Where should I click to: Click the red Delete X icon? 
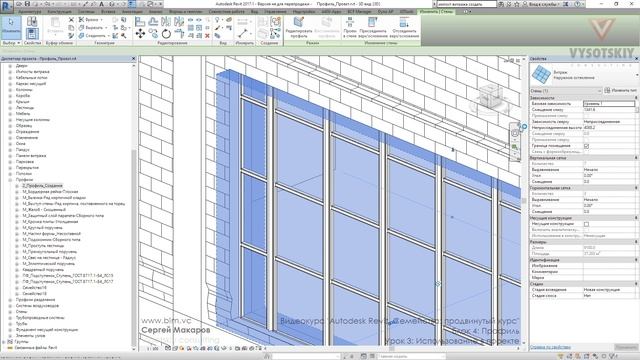pyautogui.click(x=207, y=36)
